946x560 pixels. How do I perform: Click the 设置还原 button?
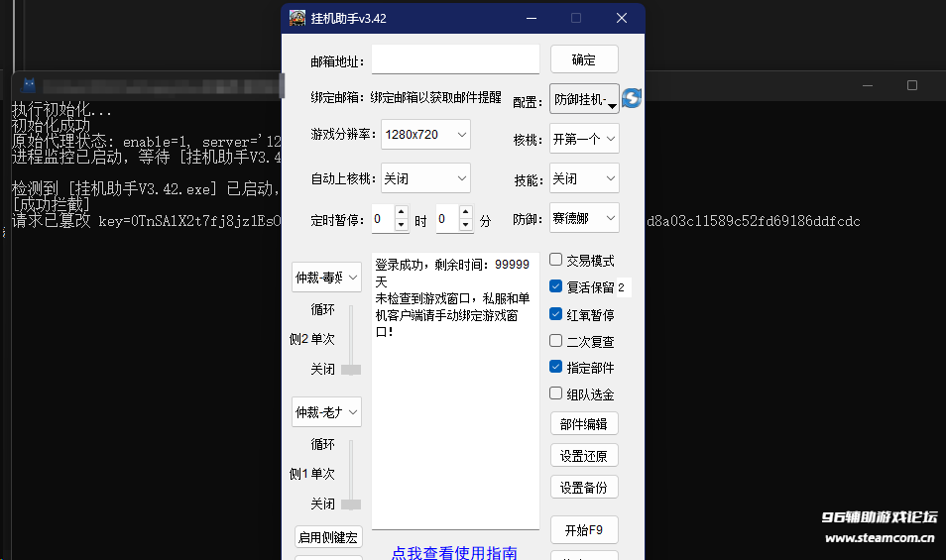(x=584, y=456)
